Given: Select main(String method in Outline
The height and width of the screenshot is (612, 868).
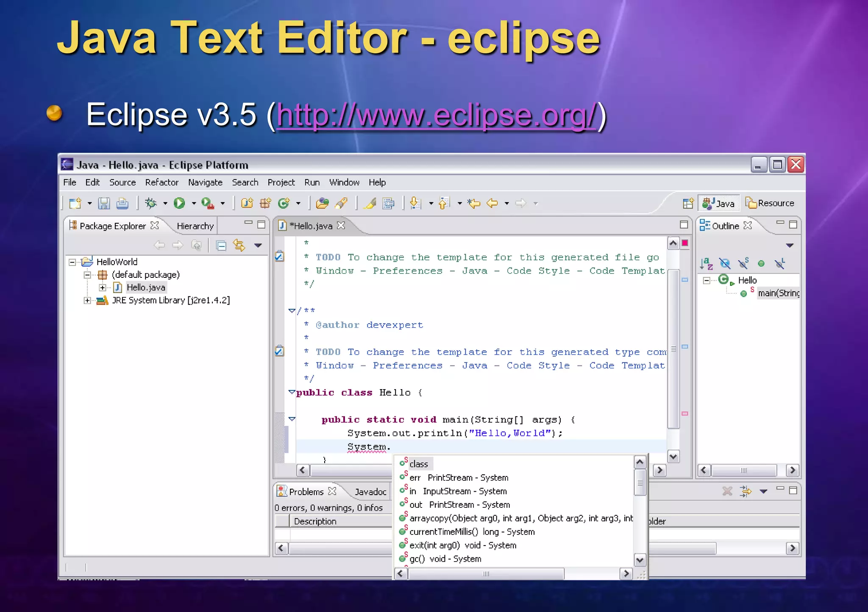Looking at the screenshot, I should coord(778,293).
